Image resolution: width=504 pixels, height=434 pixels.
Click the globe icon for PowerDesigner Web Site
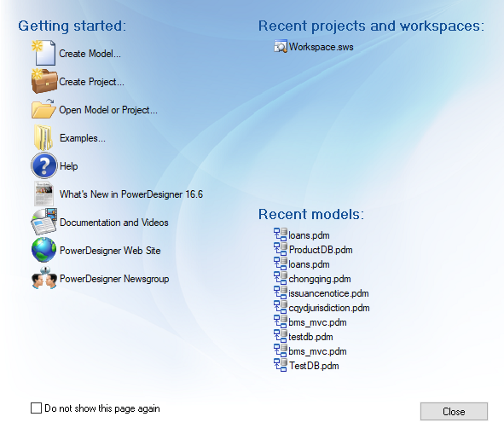(44, 250)
